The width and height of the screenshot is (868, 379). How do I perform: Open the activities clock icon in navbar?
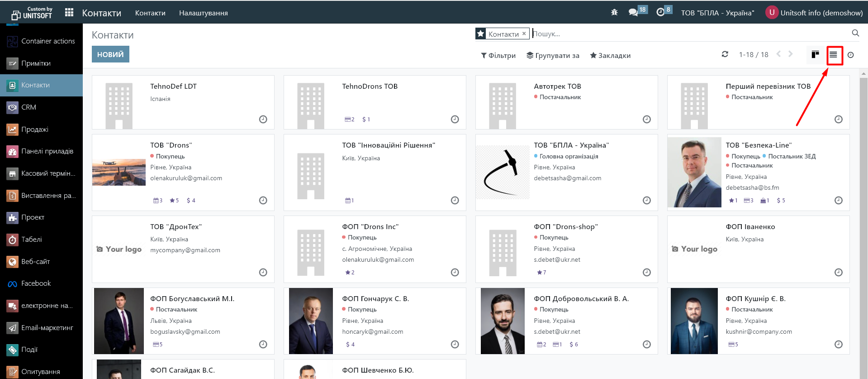point(660,13)
